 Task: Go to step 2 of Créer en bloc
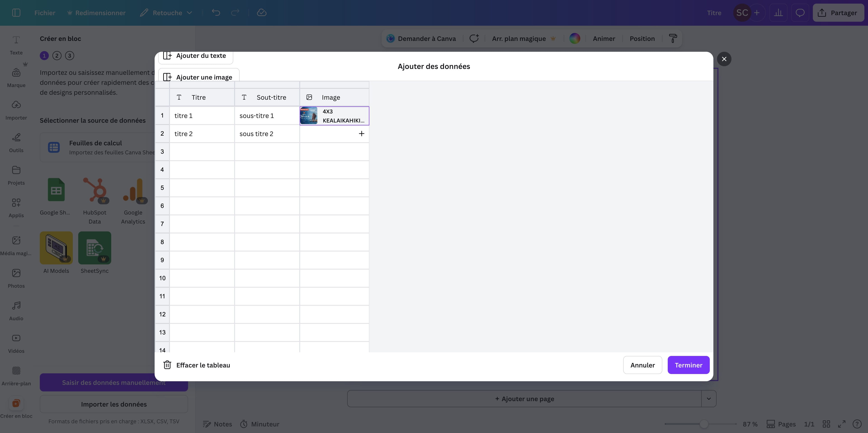coord(57,56)
